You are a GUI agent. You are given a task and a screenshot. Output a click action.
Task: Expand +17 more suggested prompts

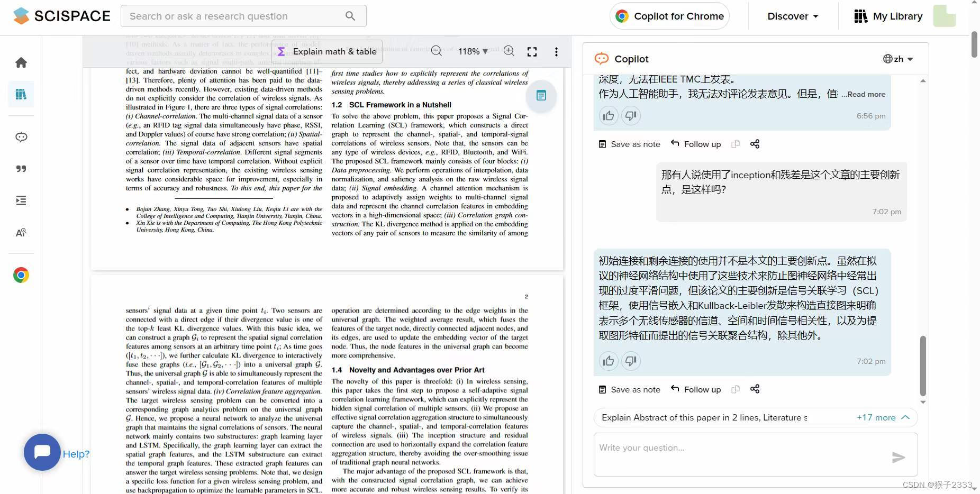tap(883, 417)
